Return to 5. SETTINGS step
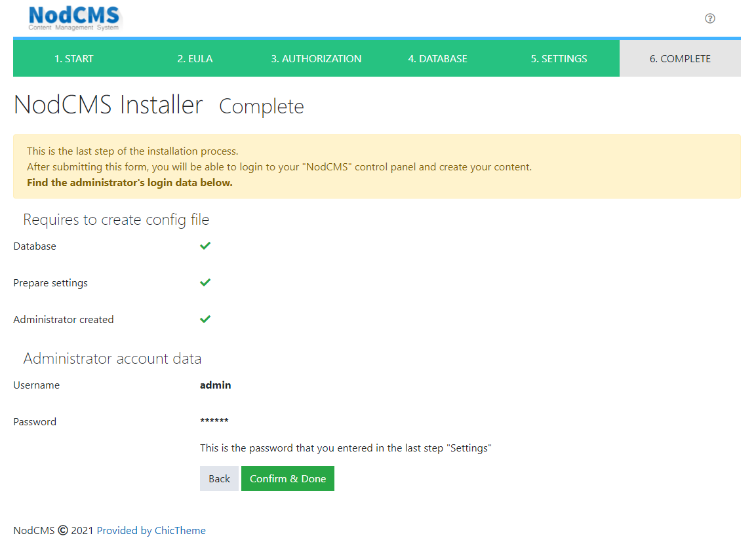756x538 pixels. (559, 59)
